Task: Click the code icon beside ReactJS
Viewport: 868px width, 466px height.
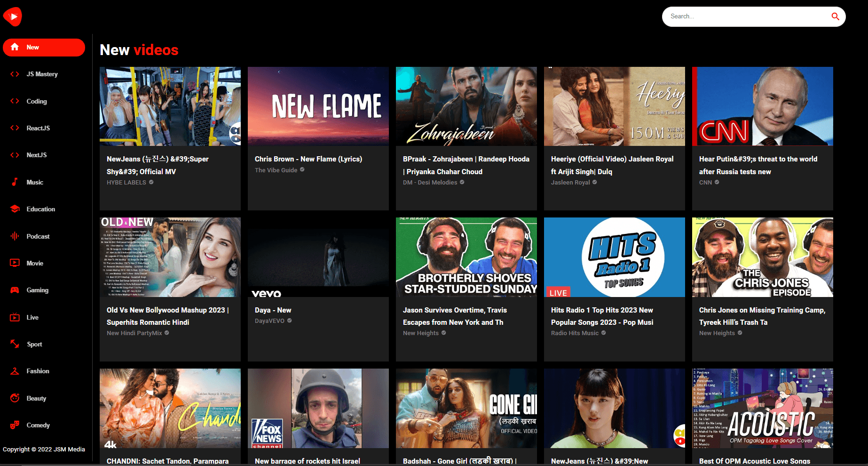Action: [x=15, y=128]
